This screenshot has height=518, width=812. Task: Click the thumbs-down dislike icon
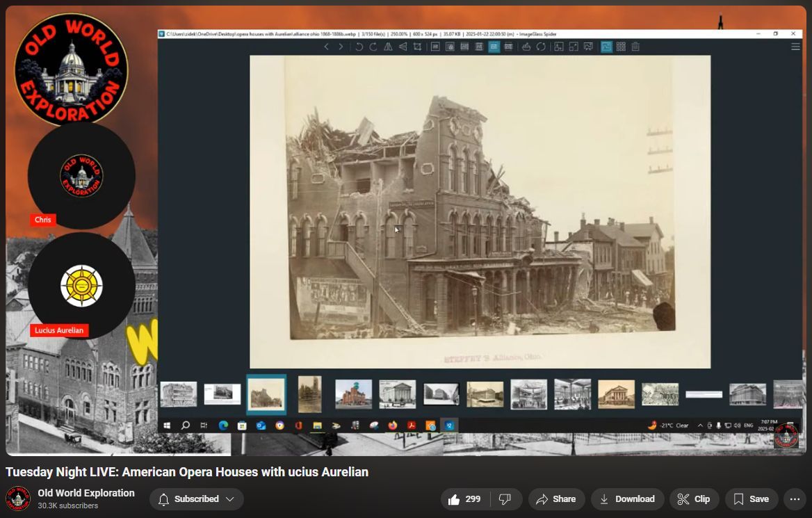coord(505,499)
